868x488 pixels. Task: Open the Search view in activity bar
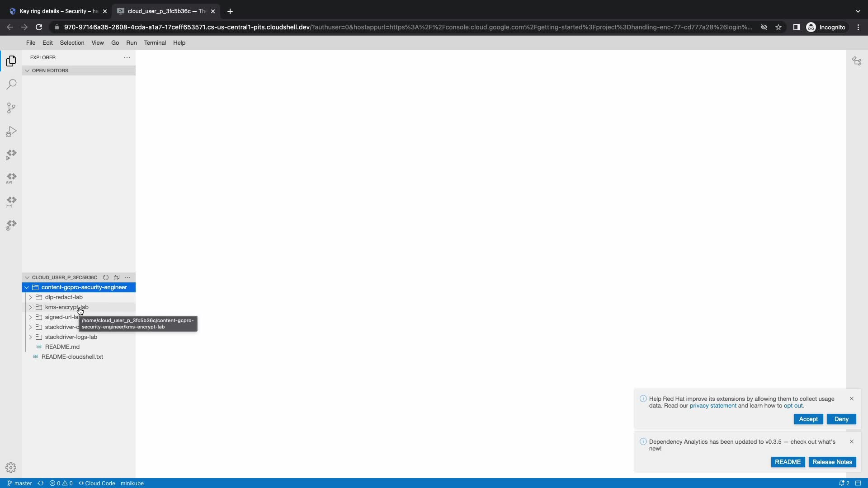11,84
